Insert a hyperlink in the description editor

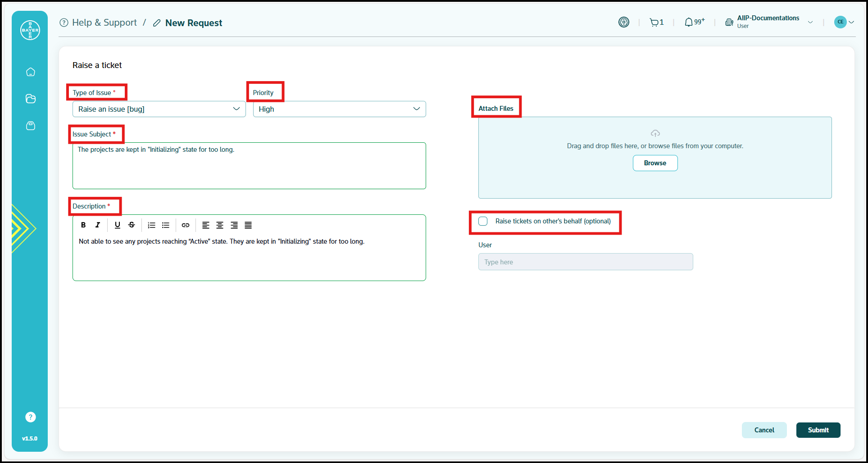(186, 225)
